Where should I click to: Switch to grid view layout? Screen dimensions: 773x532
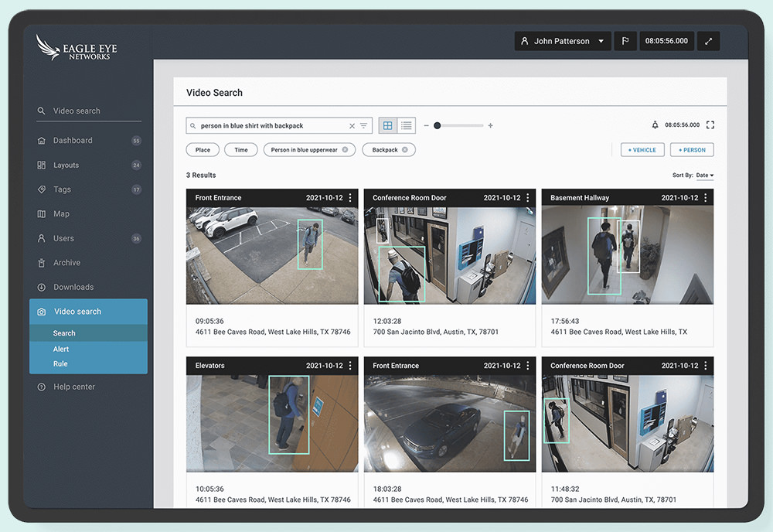tap(388, 125)
